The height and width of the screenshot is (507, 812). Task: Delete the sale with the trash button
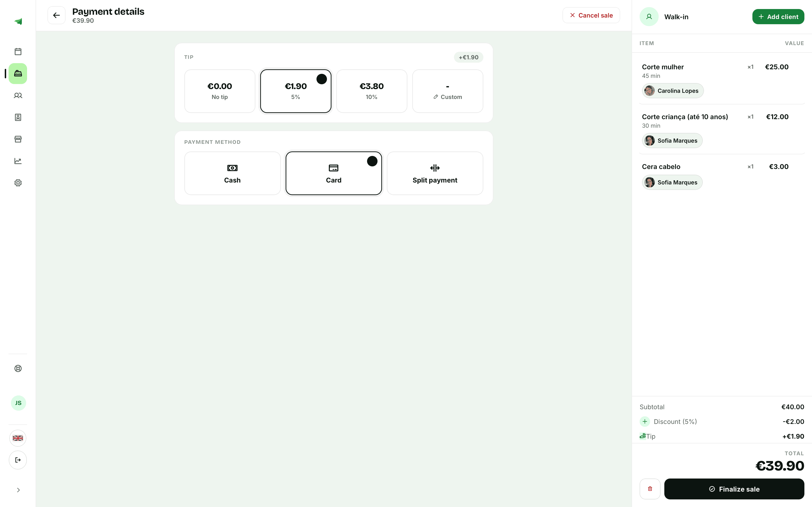click(x=650, y=489)
